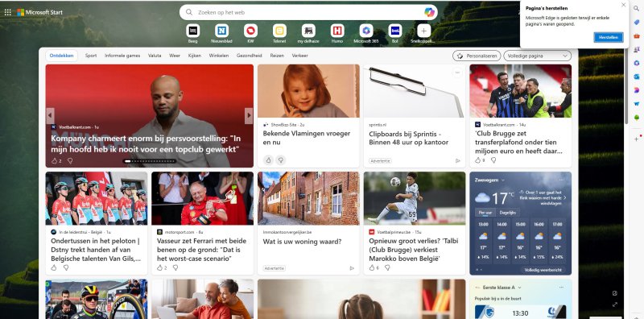Select the Gezondheid tab

click(x=249, y=56)
